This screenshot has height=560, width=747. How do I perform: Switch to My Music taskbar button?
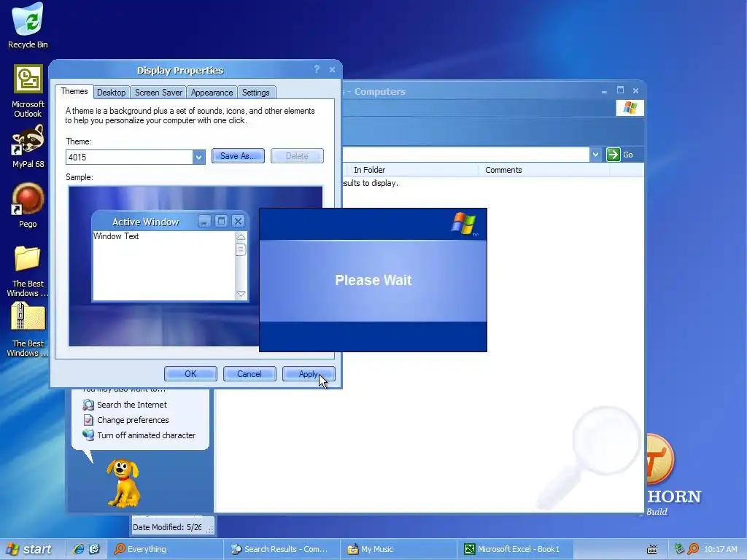pyautogui.click(x=398, y=549)
